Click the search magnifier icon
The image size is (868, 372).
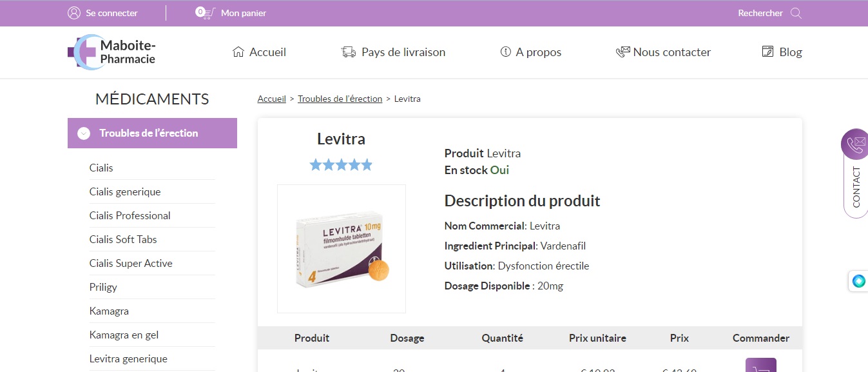[x=796, y=13]
